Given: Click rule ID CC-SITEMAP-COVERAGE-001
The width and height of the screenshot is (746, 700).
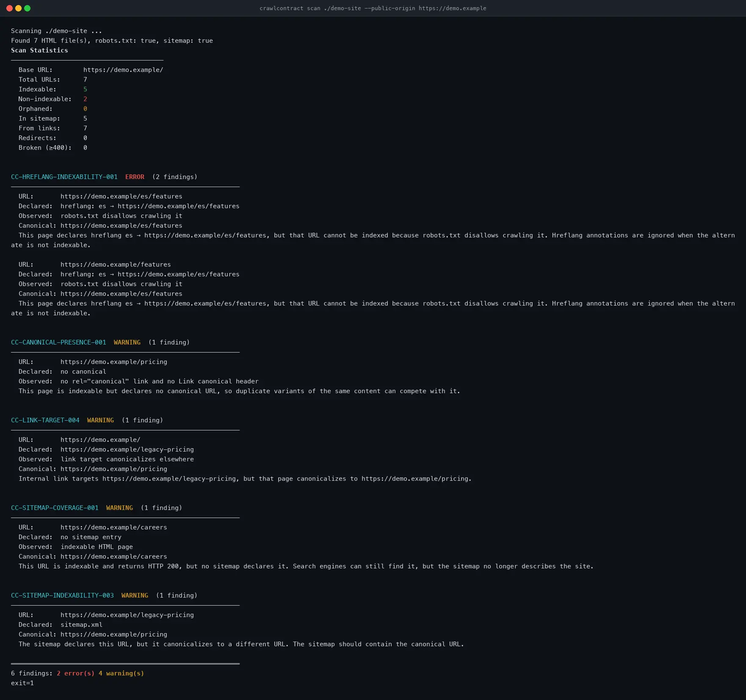Looking at the screenshot, I should click(x=55, y=508).
